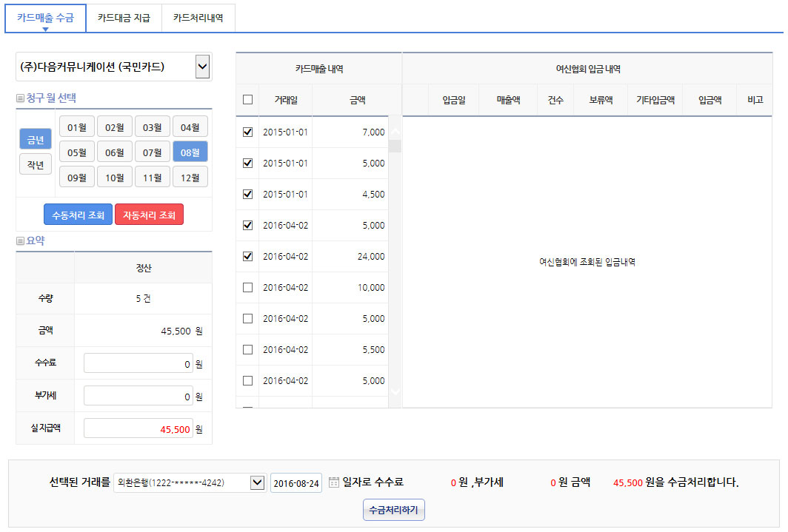Screen dimensions: 788x532
Task: Select month 09월
Action: tap(77, 177)
